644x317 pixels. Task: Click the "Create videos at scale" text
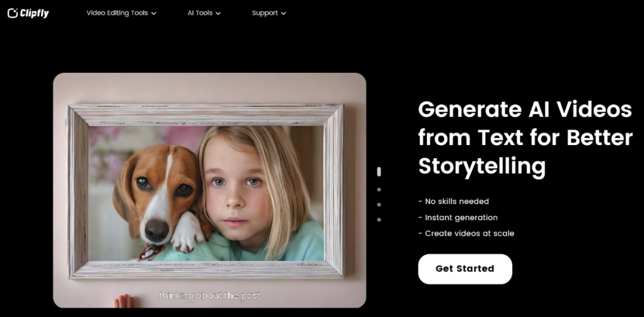pos(466,233)
